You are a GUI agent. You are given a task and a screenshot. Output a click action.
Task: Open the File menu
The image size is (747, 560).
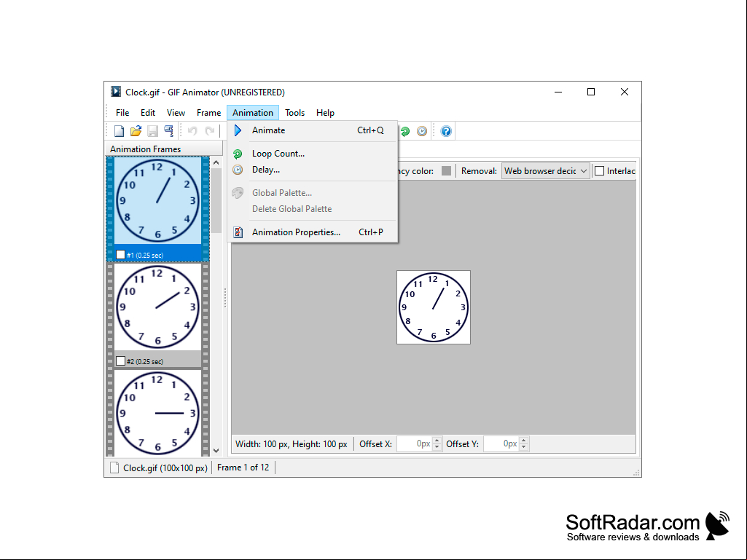pyautogui.click(x=122, y=113)
